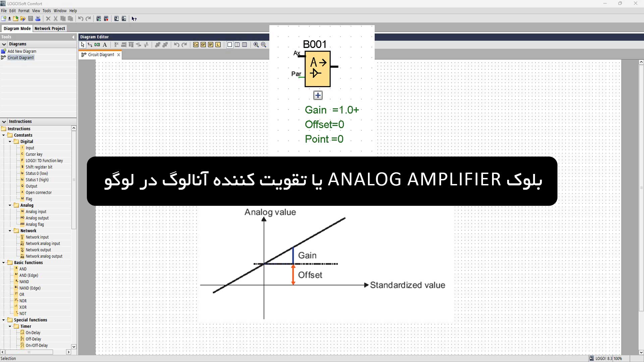Screen dimensions: 644x362
Task: Click the AND gate in Basic functions
Action: point(22,269)
